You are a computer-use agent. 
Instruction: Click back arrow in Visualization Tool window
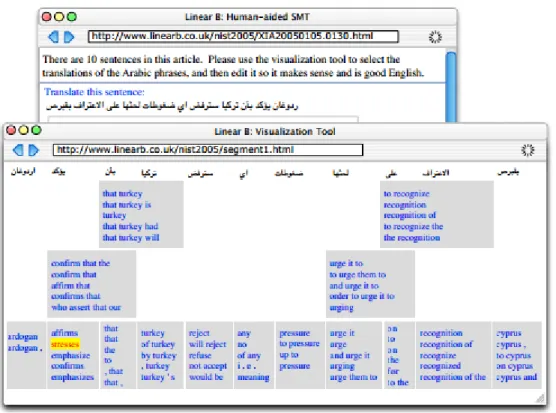click(x=18, y=150)
